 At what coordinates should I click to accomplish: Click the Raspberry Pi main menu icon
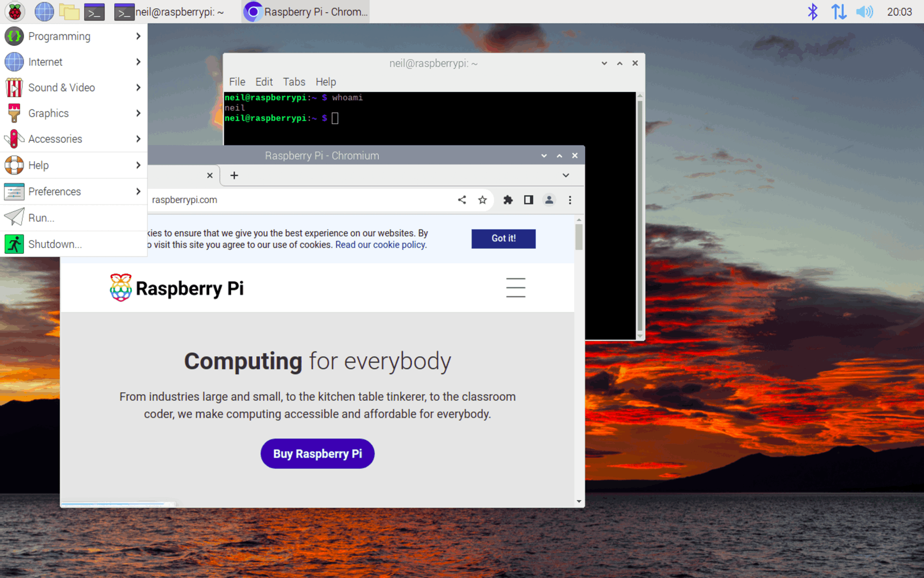pyautogui.click(x=15, y=12)
